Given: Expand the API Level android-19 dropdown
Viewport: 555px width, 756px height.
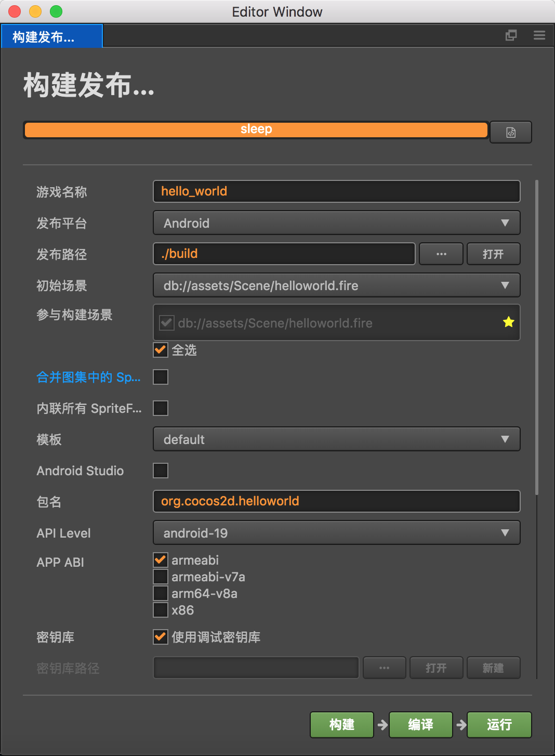Looking at the screenshot, I should pos(336,533).
